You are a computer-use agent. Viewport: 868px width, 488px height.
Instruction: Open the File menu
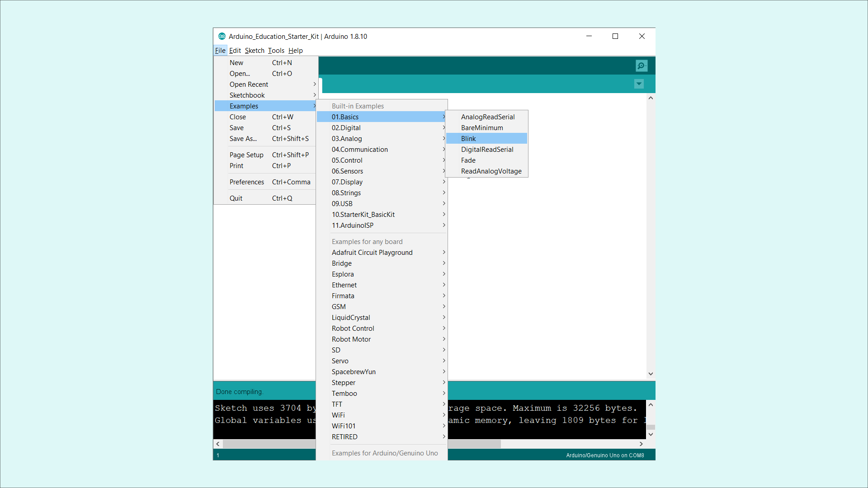[x=220, y=51]
